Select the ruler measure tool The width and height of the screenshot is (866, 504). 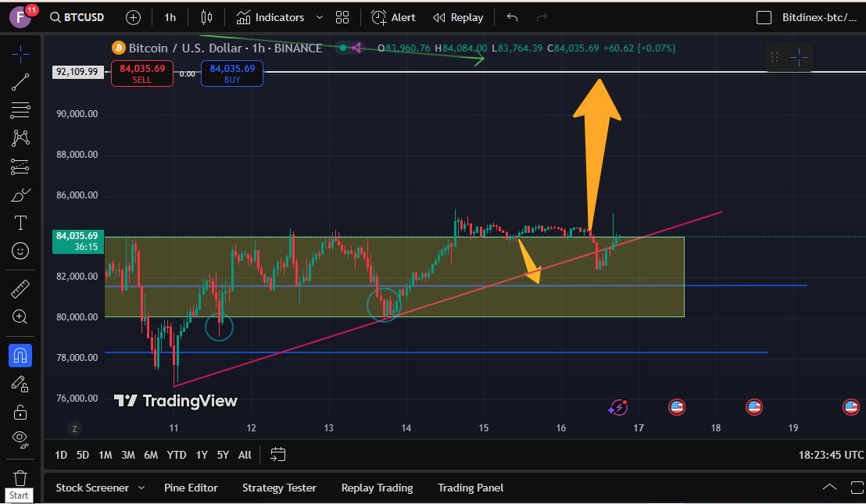tap(20, 288)
